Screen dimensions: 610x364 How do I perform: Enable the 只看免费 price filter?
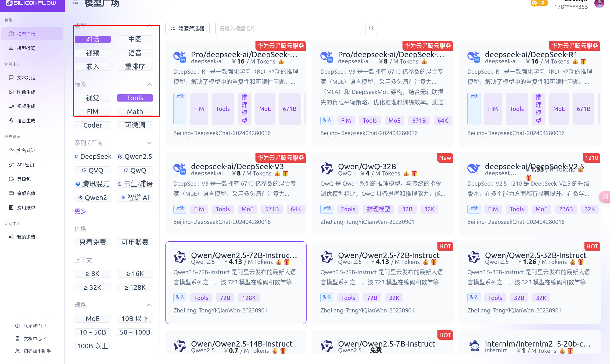pos(93,242)
